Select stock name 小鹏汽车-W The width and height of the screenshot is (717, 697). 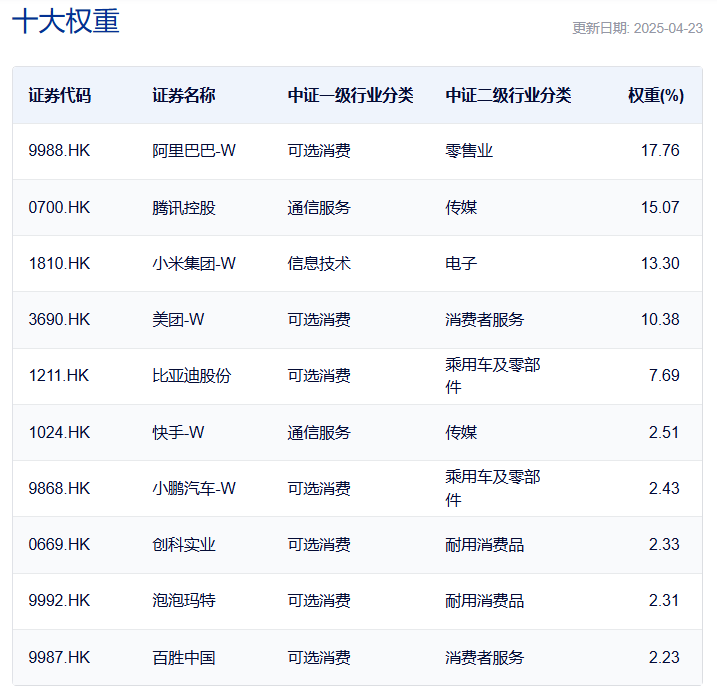pyautogui.click(x=194, y=488)
